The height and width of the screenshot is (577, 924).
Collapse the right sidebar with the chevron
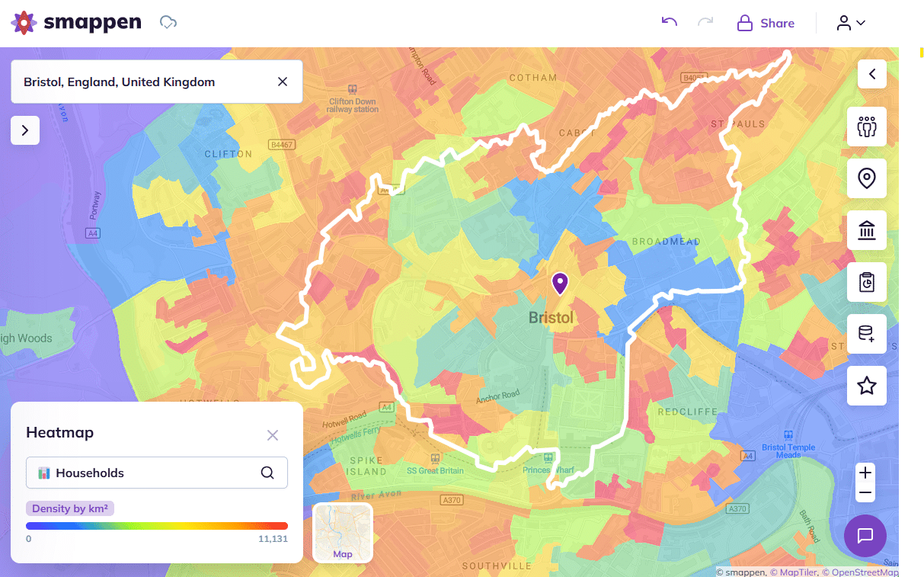click(x=871, y=74)
